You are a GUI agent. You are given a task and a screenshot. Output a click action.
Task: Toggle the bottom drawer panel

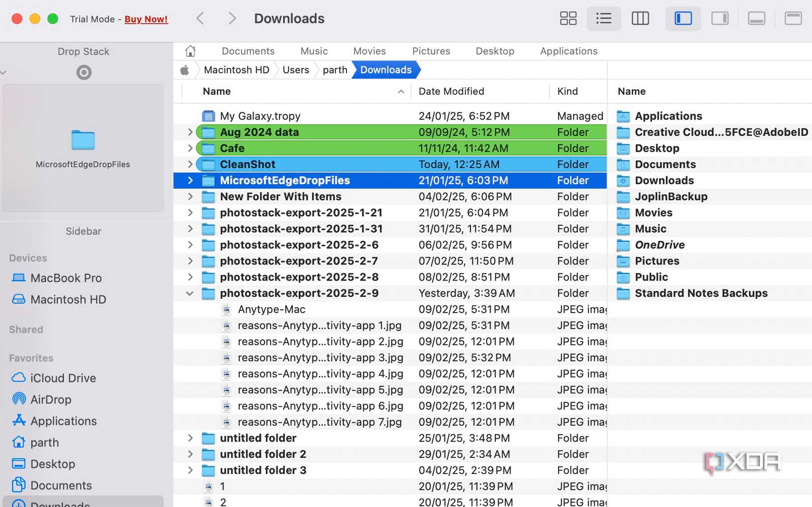pos(756,18)
